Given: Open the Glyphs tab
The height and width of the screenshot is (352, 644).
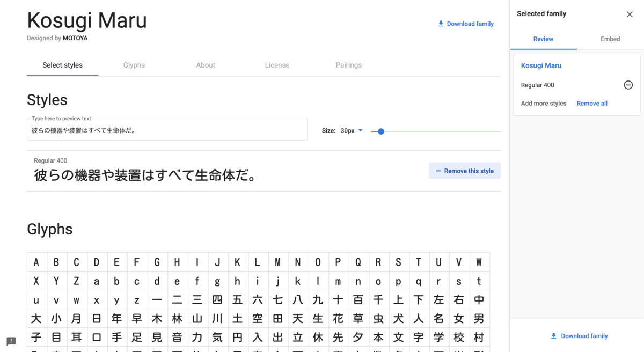Looking at the screenshot, I should (x=134, y=65).
